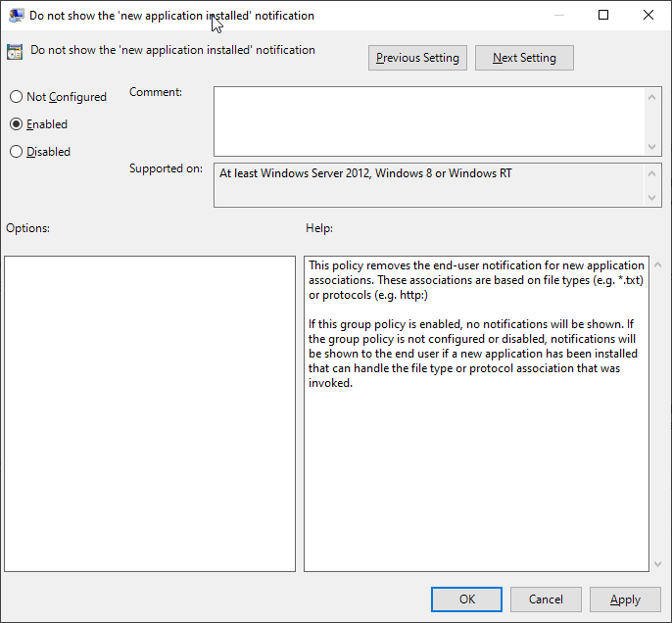Viewport: 672px width, 623px height.
Task: Select the Enabled radio button
Action: (x=16, y=124)
